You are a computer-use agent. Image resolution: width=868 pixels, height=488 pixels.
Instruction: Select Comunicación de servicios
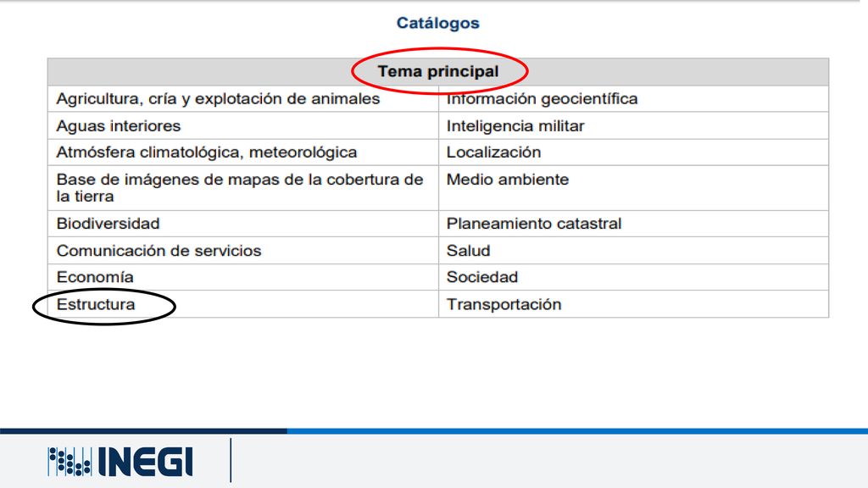tap(159, 251)
